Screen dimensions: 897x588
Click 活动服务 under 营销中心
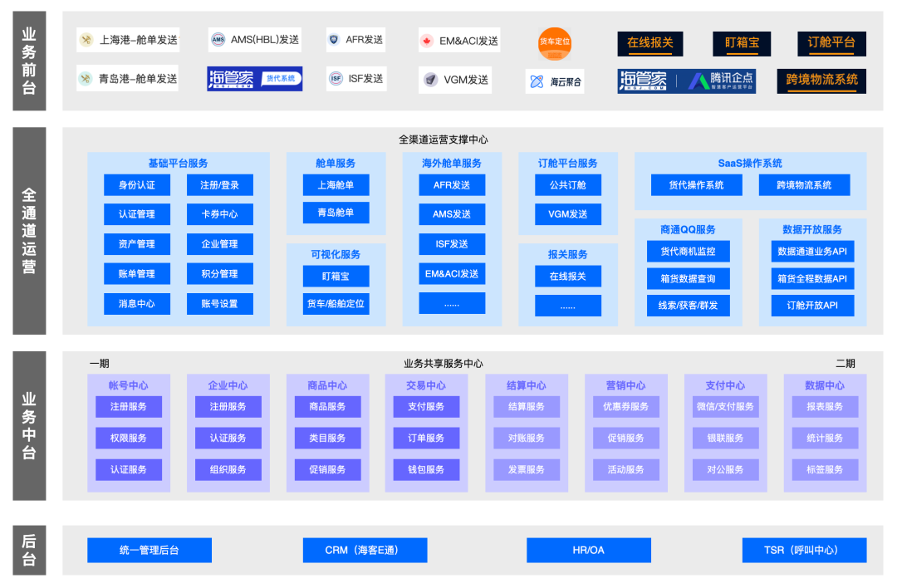[x=626, y=469]
